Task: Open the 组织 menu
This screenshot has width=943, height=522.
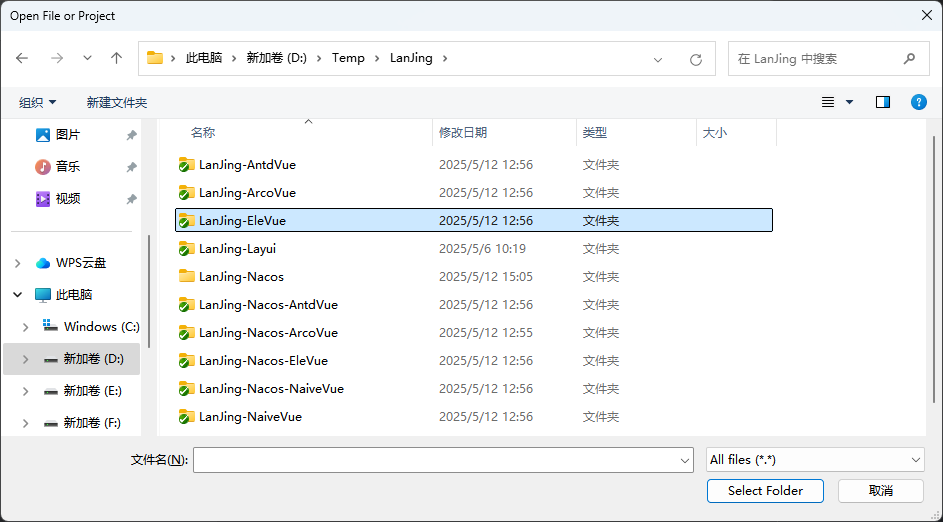Action: (38, 102)
